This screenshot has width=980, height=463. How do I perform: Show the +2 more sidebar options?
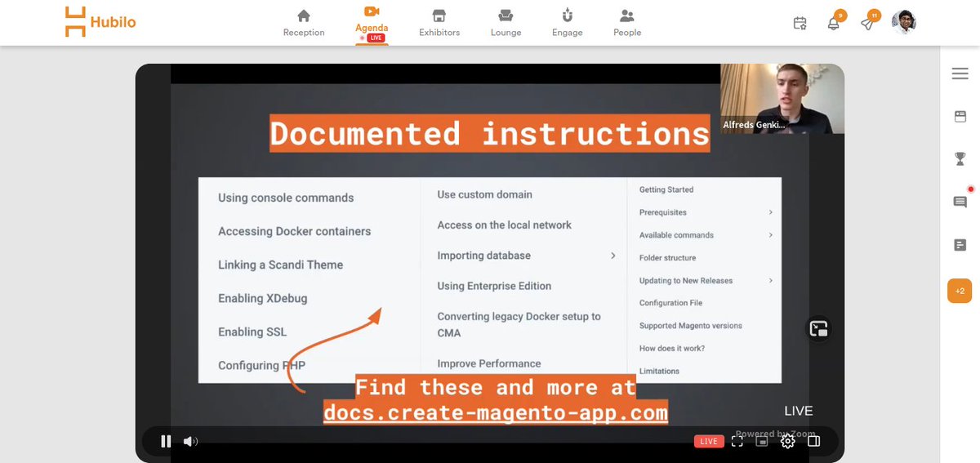point(960,291)
